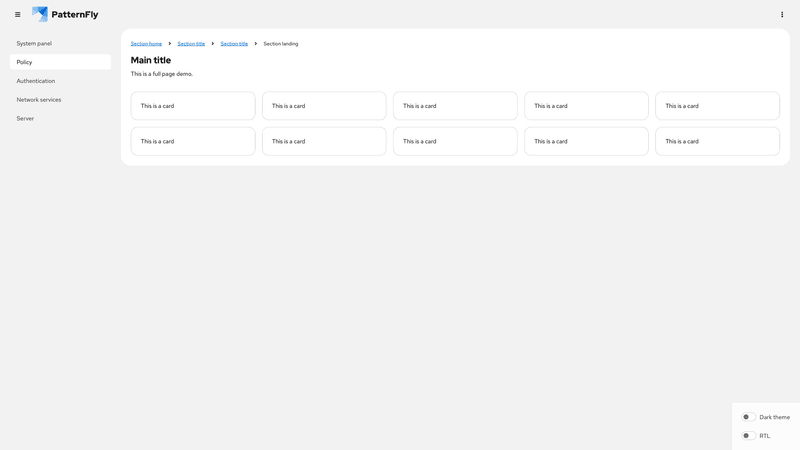Click the Section landing breadcrumb text

click(281, 44)
